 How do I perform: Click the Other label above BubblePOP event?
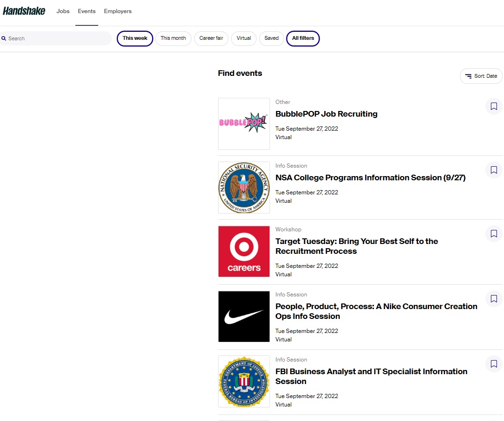[x=283, y=102]
